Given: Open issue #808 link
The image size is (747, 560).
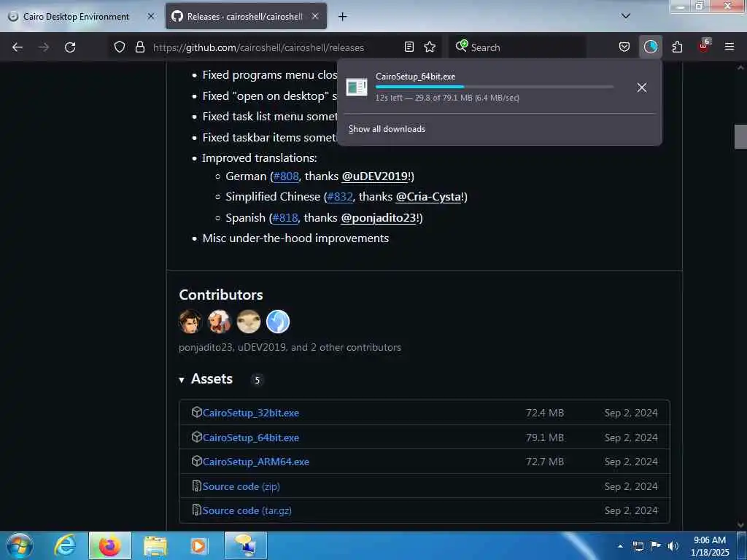Looking at the screenshot, I should (x=286, y=176).
